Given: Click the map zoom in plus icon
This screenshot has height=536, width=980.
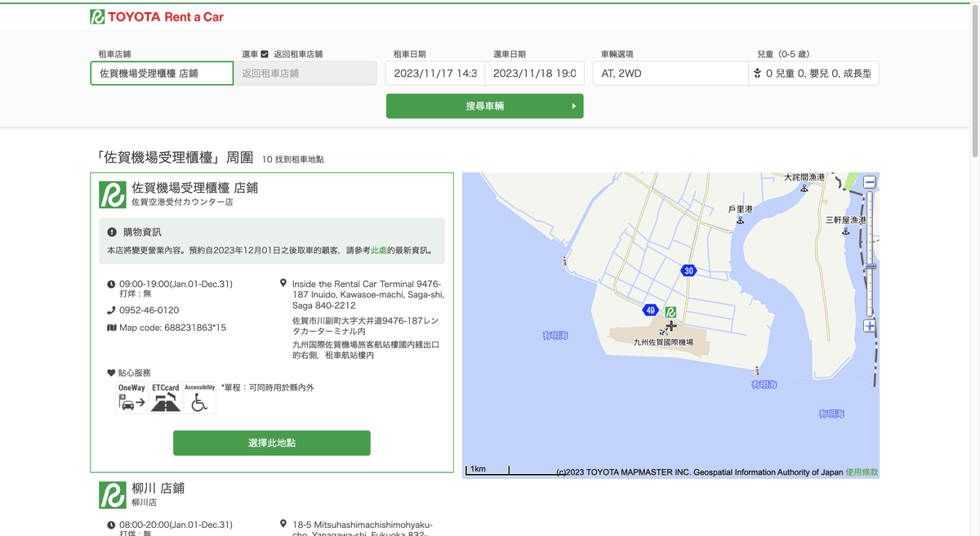Looking at the screenshot, I should click(x=870, y=326).
